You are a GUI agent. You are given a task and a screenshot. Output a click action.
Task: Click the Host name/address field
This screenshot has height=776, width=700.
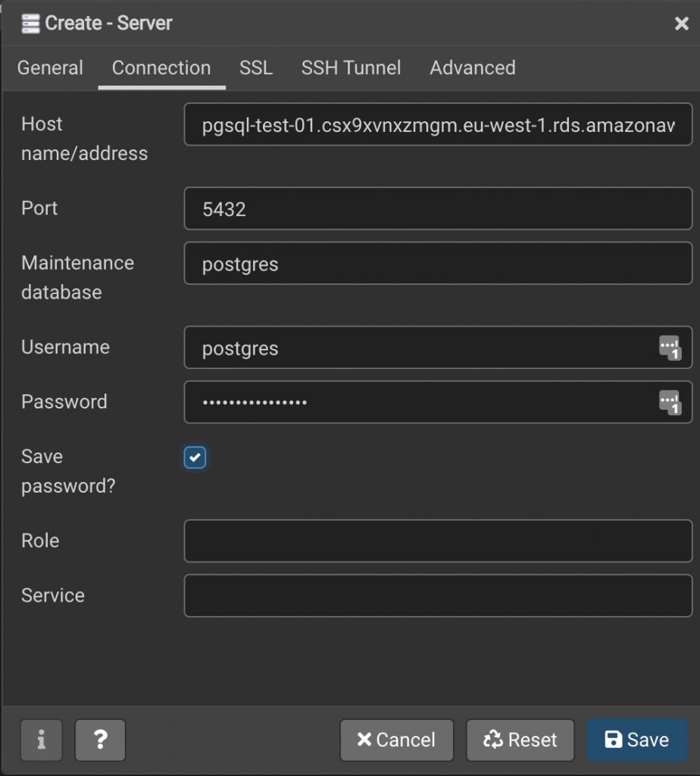438,125
